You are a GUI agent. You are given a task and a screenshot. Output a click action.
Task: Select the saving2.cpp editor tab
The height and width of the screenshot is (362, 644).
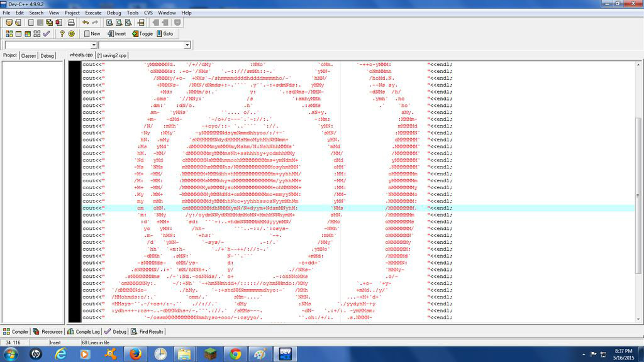(x=112, y=55)
